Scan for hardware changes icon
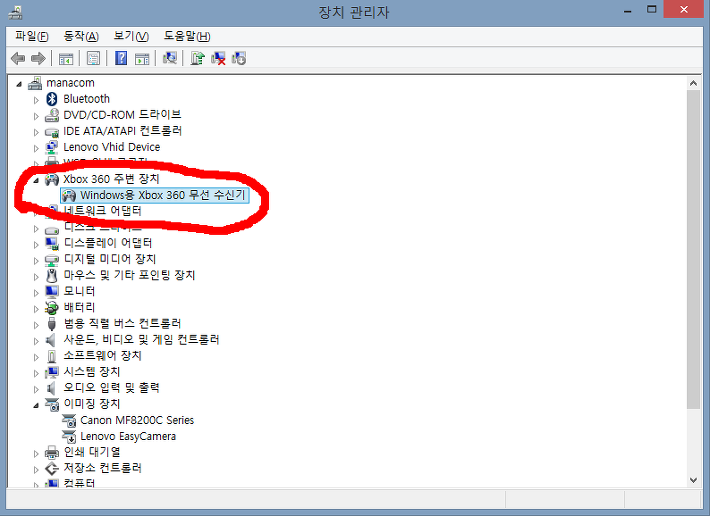The height and width of the screenshot is (516, 710). tap(170, 58)
